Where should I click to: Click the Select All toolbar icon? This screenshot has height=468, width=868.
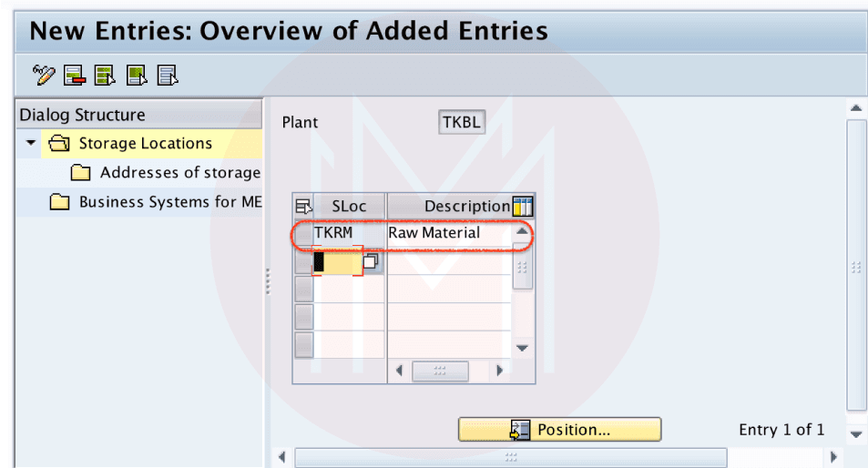105,75
